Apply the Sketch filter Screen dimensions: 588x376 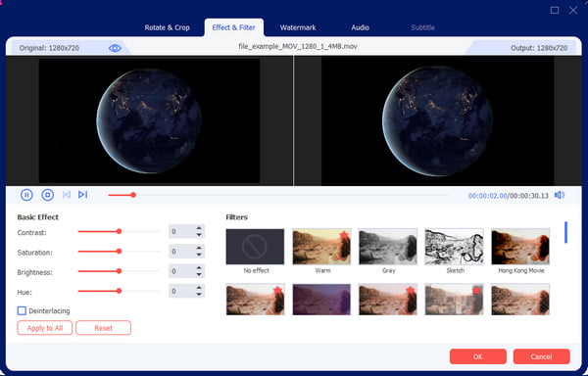point(454,247)
